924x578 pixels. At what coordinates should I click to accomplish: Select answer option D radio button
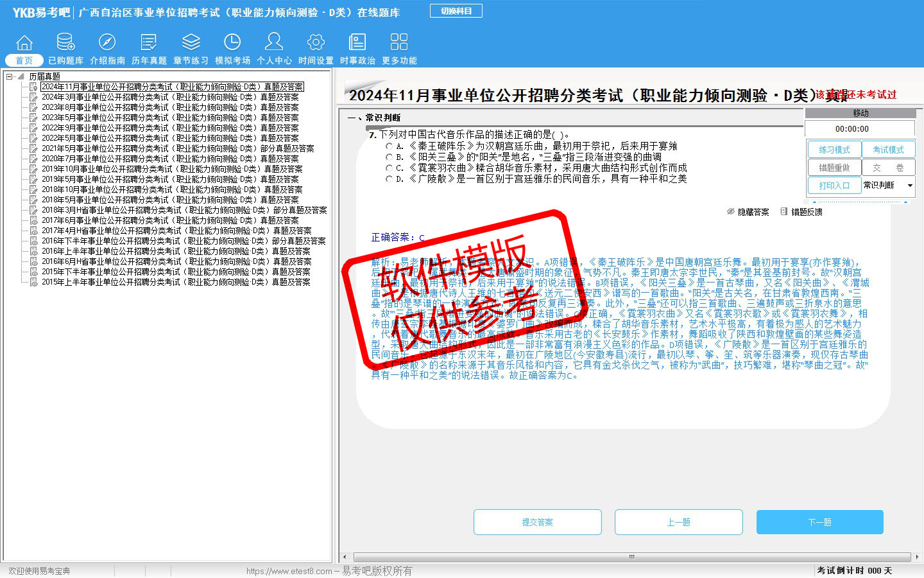(389, 179)
